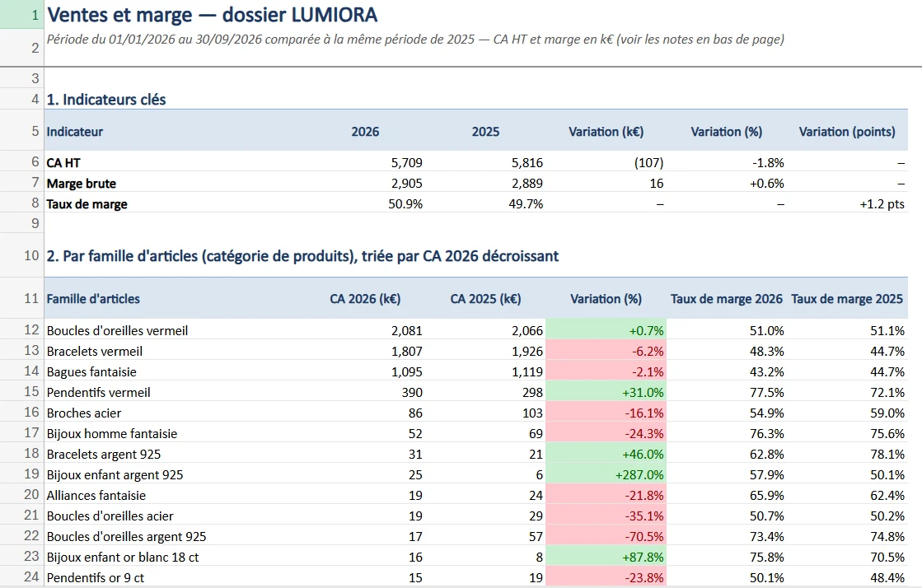Click the red -21.8% variation cell
The width and height of the screenshot is (922, 588).
click(x=606, y=494)
